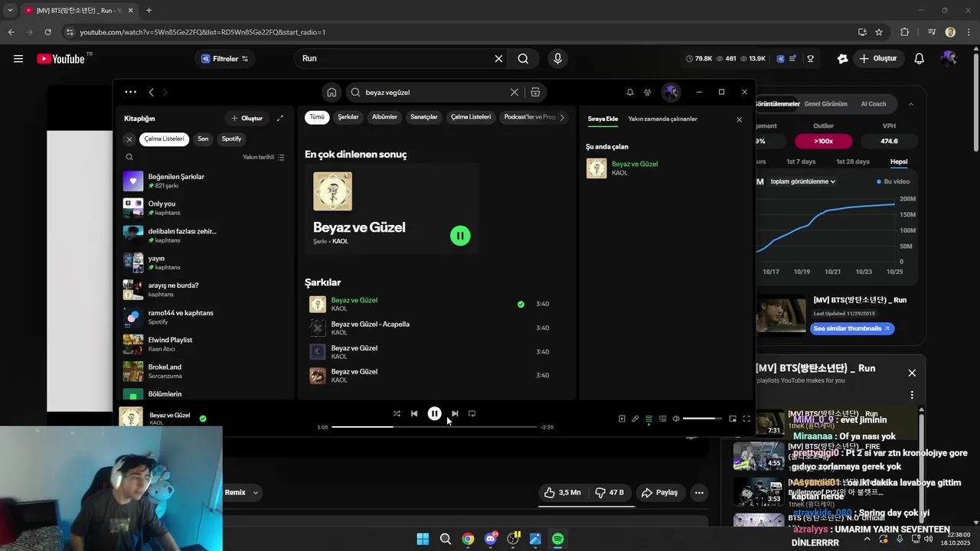Viewport: 980px width, 551px height.
Task: Select Çalma Listeleri search filter tab
Action: click(x=471, y=117)
